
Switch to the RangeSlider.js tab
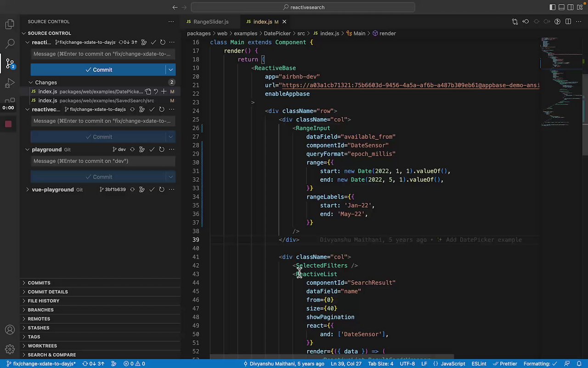click(210, 22)
